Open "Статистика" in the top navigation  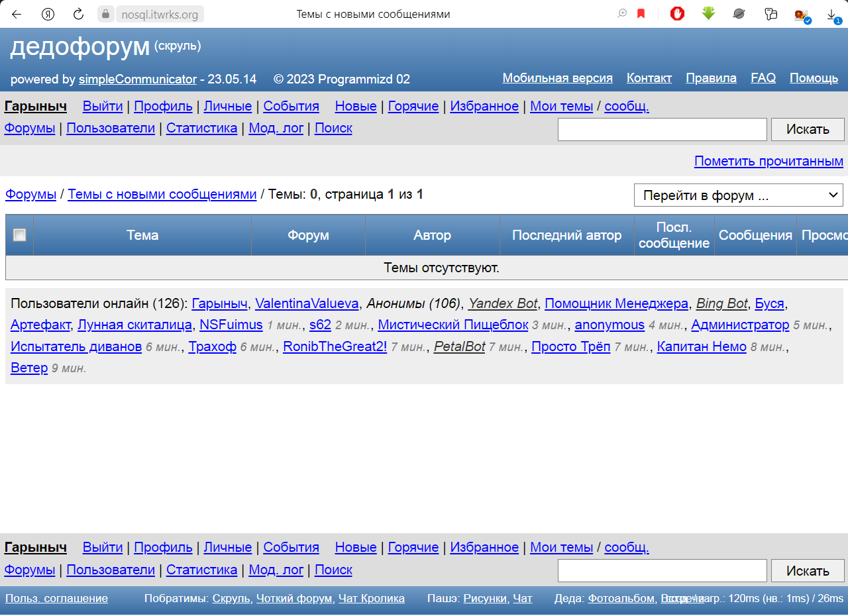click(201, 128)
